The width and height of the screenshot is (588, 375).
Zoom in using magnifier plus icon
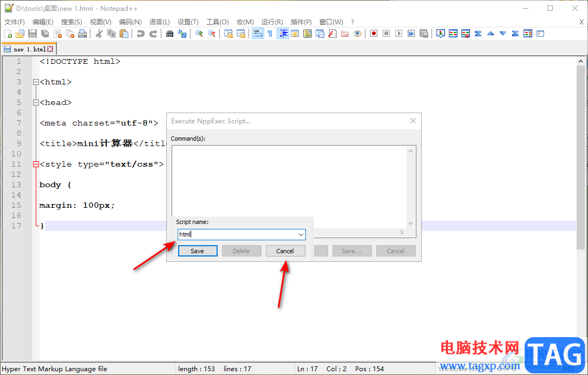click(x=199, y=34)
